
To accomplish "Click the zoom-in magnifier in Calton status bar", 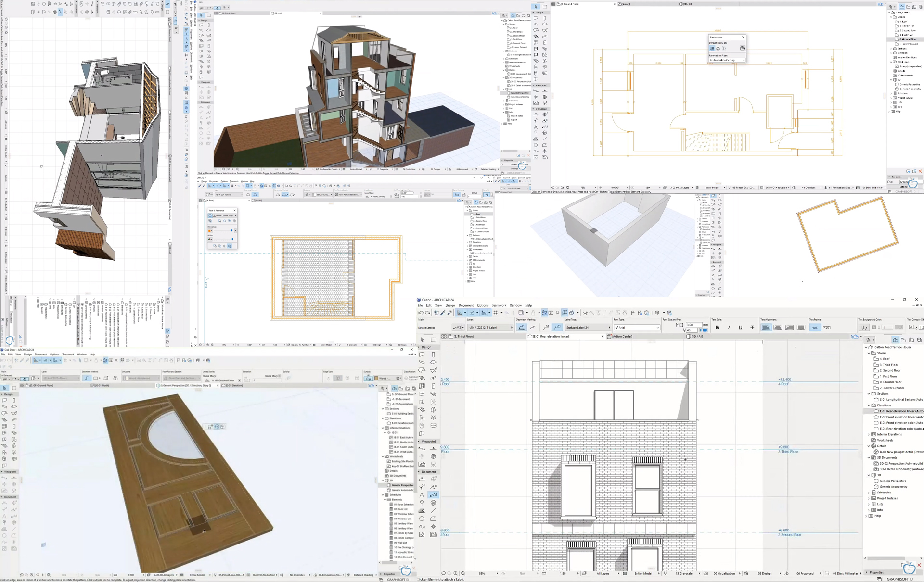I will pyautogui.click(x=456, y=573).
